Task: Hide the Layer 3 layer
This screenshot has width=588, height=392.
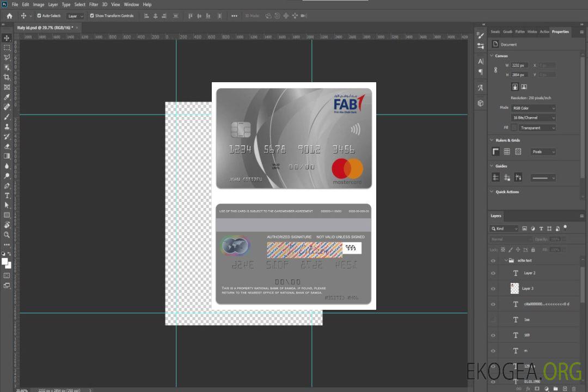Action: pyautogui.click(x=493, y=289)
